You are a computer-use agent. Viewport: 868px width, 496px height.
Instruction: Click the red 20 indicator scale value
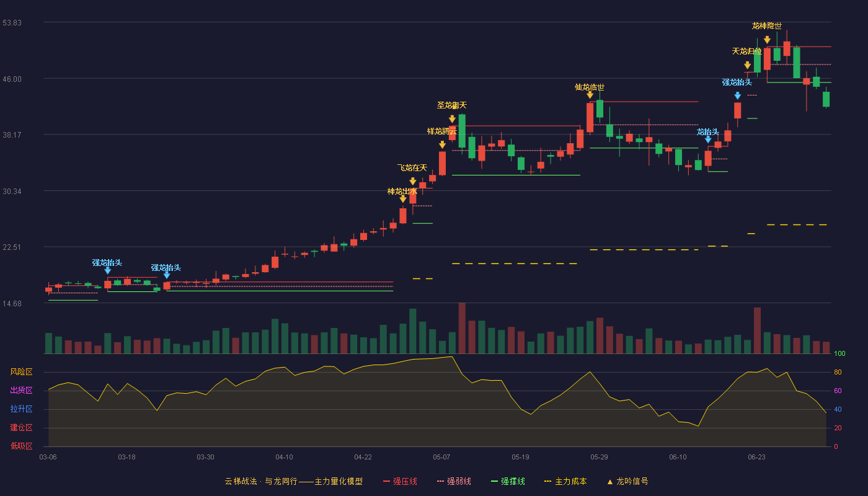pos(838,428)
